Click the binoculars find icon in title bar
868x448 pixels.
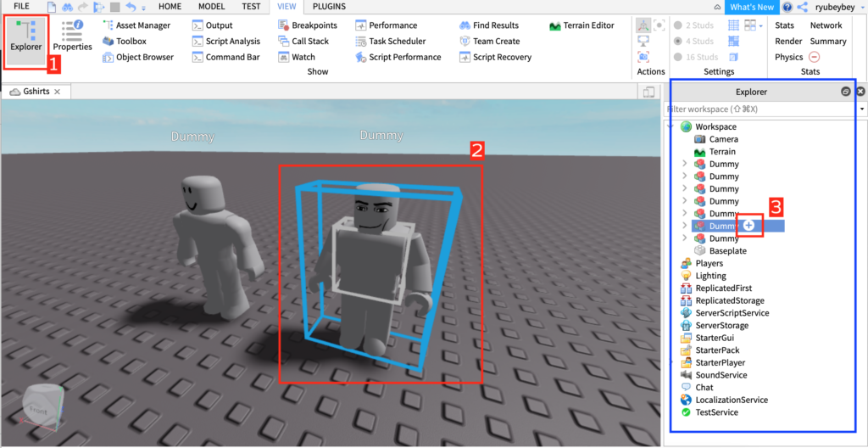(68, 7)
